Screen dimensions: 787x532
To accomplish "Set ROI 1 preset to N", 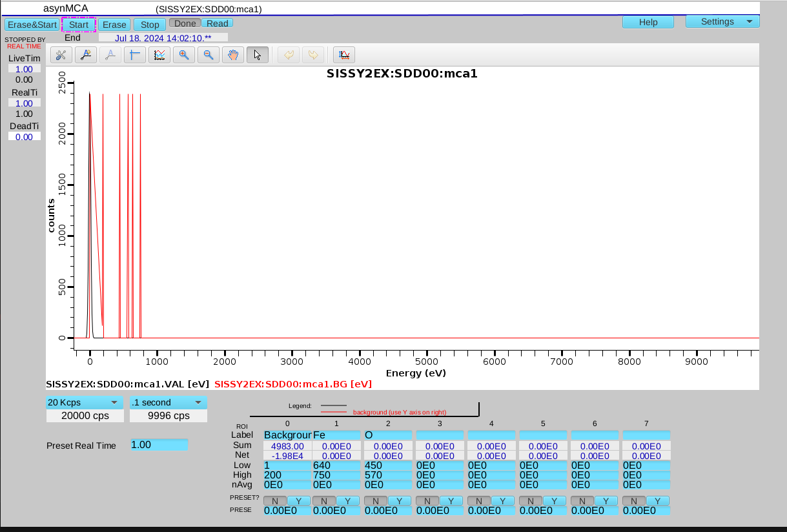I will (x=323, y=501).
